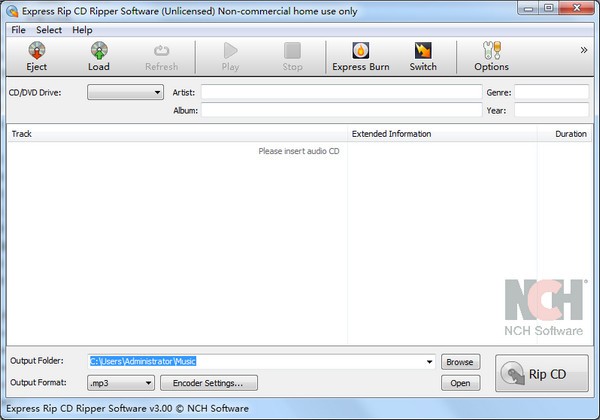600x420 pixels.
Task: Click the Browse button
Action: (x=460, y=361)
